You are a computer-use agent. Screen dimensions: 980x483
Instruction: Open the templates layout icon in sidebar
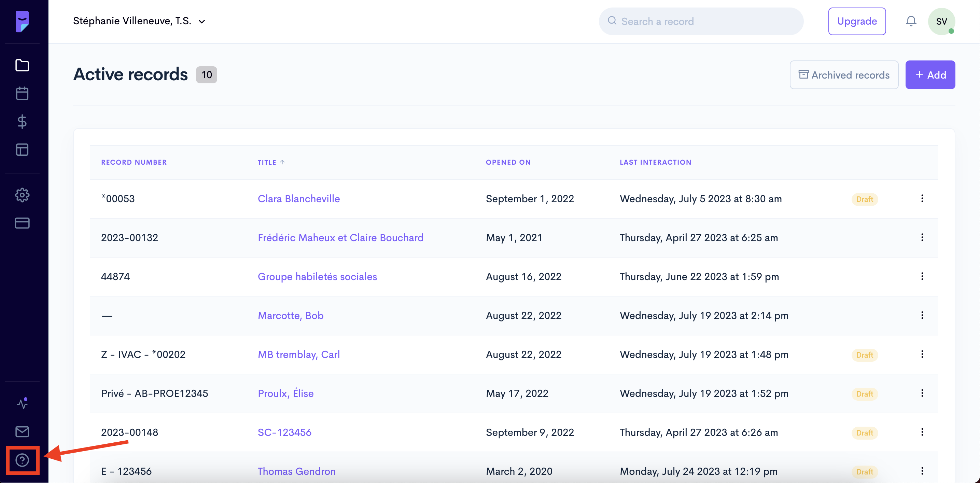click(x=22, y=150)
